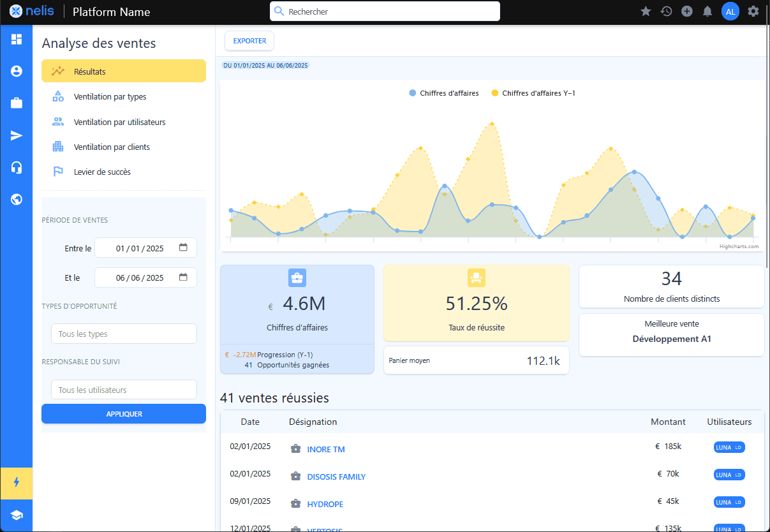Click the briefcase icon next to DISOSIS FAMILY

coord(295,477)
